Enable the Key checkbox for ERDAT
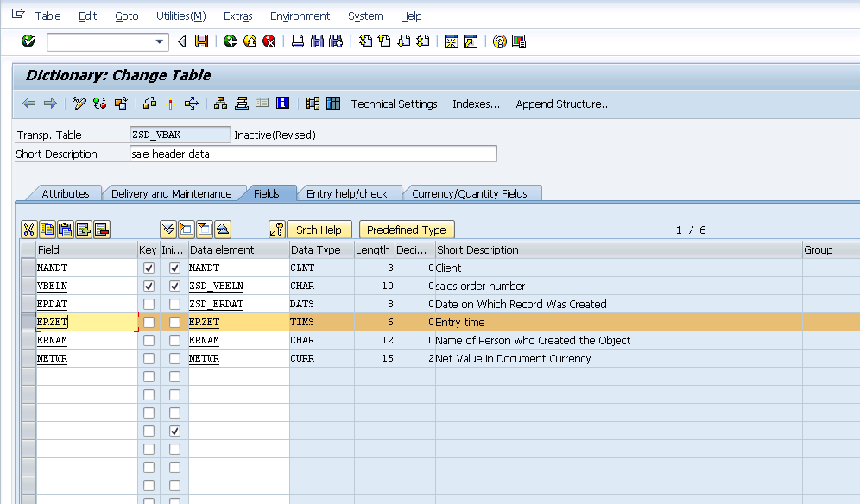860x504 pixels. point(147,304)
